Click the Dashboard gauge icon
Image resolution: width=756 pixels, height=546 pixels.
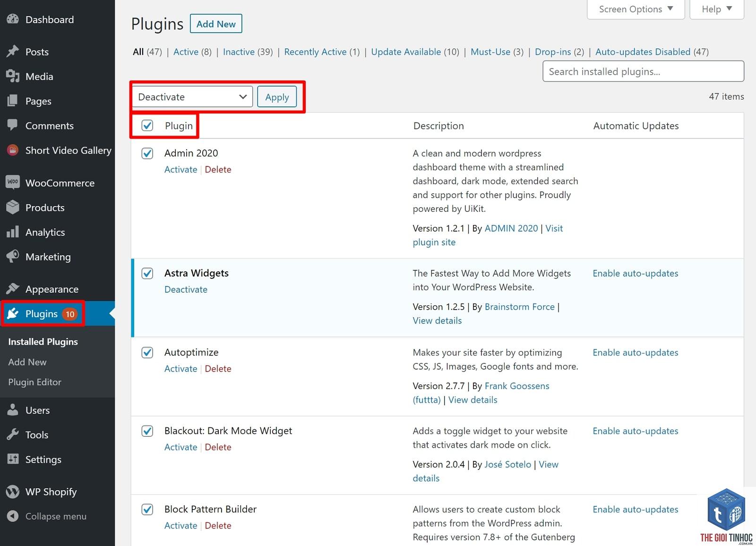coord(13,19)
